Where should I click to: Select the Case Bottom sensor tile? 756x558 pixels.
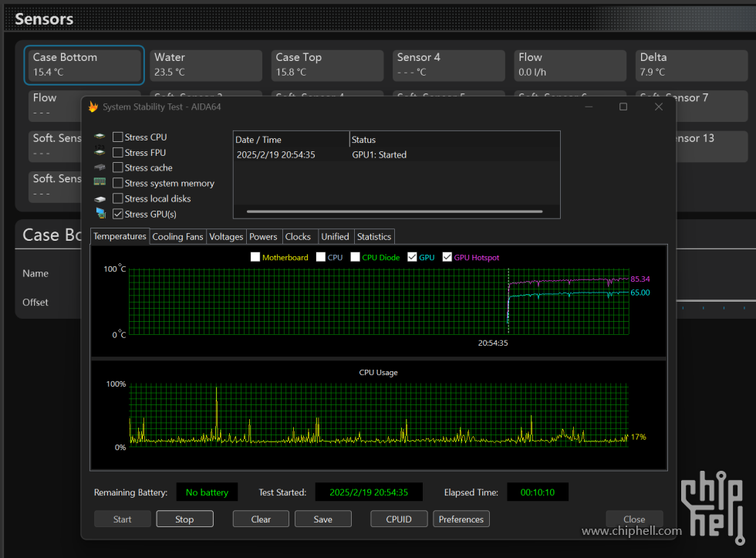[84, 65]
